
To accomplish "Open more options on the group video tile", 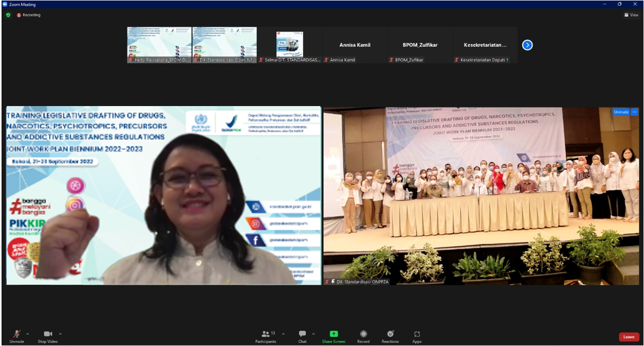I will (x=634, y=112).
